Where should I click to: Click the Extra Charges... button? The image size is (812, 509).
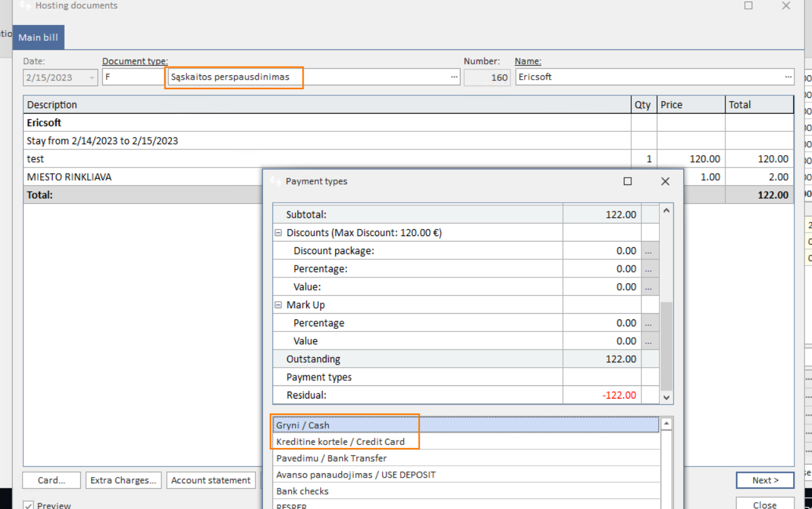(124, 480)
